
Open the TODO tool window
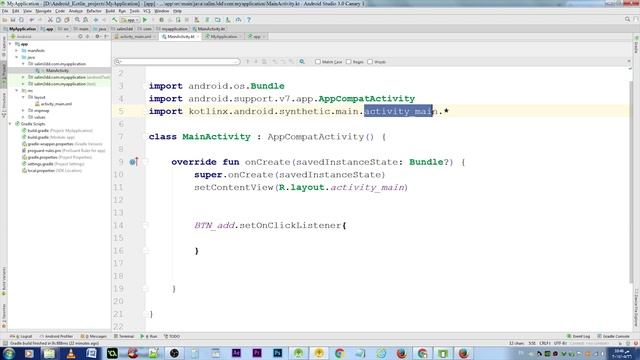pos(172,336)
